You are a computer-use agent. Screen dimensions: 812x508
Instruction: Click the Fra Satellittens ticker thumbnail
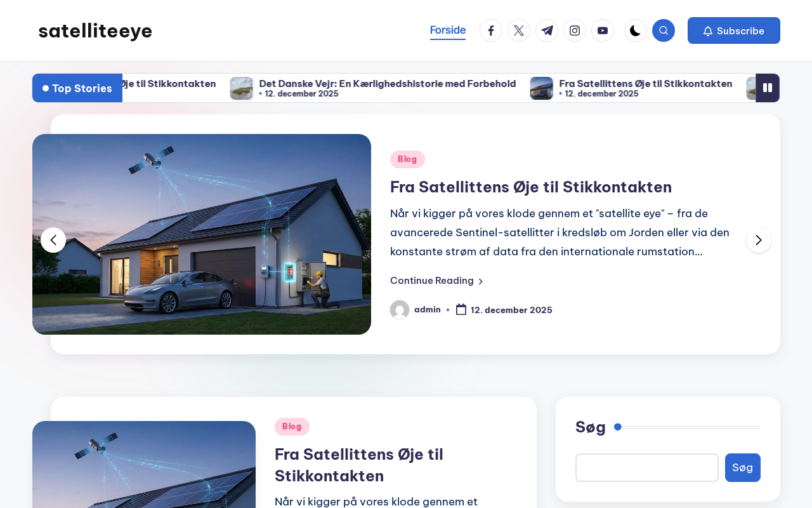541,88
